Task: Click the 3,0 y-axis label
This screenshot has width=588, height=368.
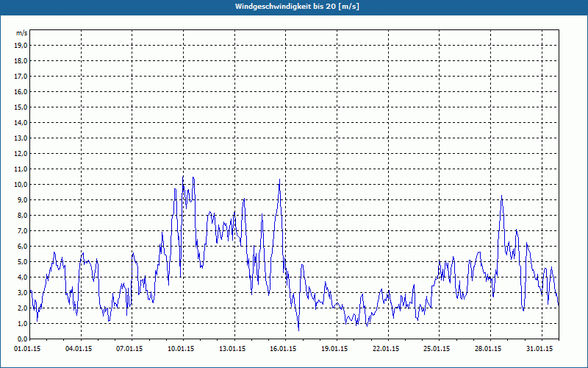Action: click(22, 292)
